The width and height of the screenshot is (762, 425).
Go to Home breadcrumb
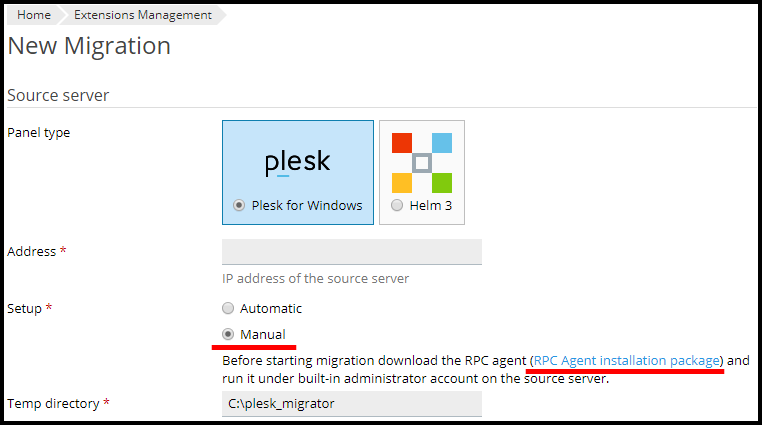tap(34, 15)
